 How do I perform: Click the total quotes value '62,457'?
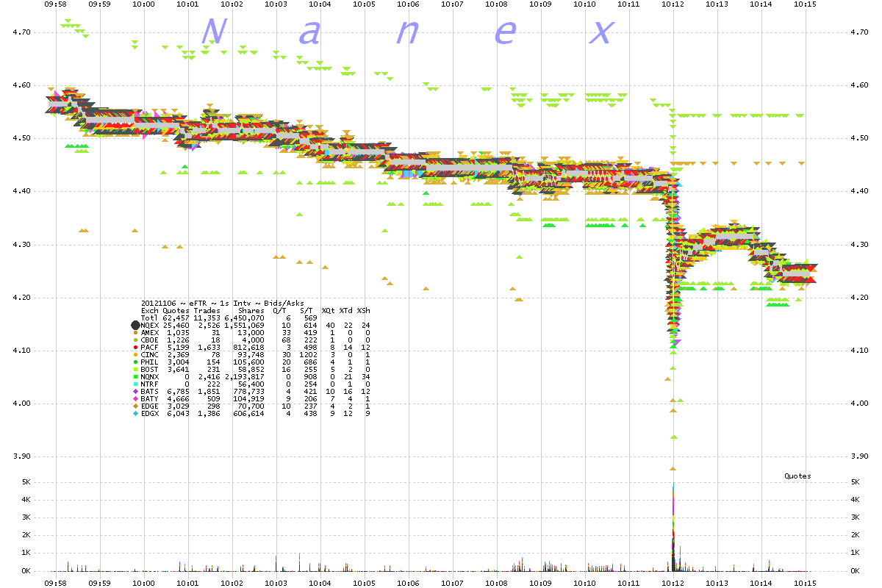pos(176,318)
